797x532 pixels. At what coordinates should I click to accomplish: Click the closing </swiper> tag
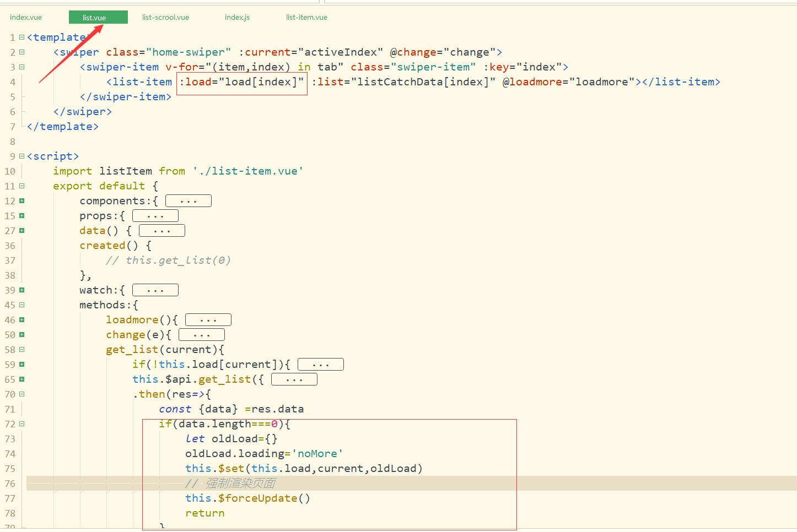[83, 112]
